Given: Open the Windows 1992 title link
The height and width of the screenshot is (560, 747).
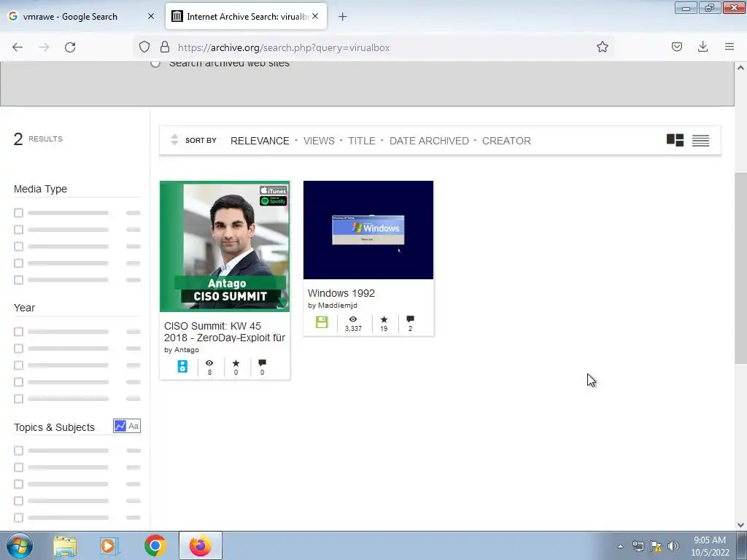Looking at the screenshot, I should tap(341, 293).
